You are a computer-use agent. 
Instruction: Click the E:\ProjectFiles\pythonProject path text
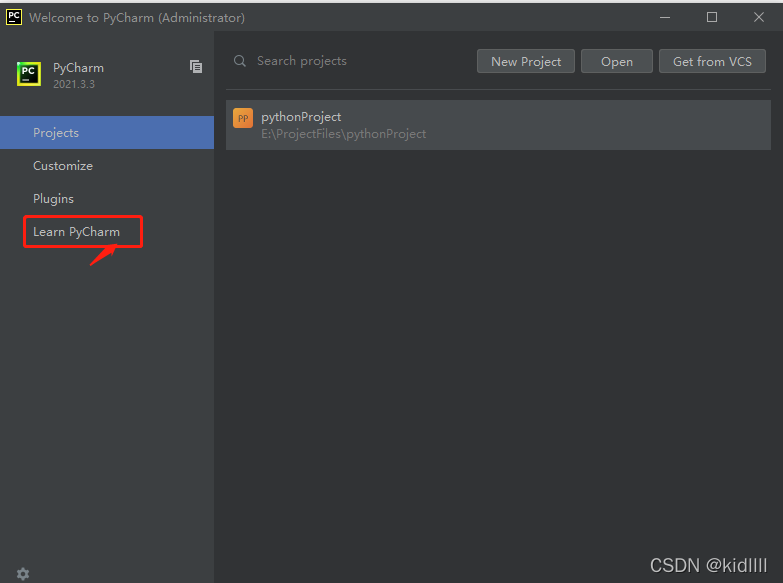click(x=344, y=134)
